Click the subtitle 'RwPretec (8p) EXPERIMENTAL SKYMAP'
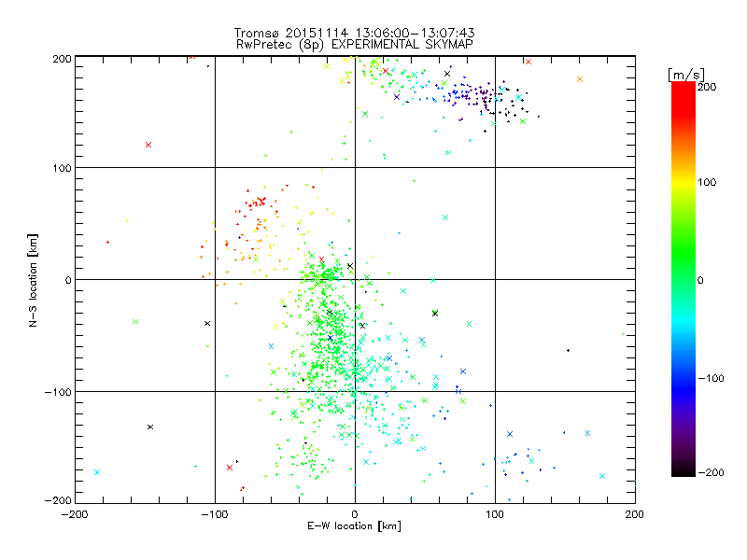The image size is (747, 560). (x=355, y=44)
